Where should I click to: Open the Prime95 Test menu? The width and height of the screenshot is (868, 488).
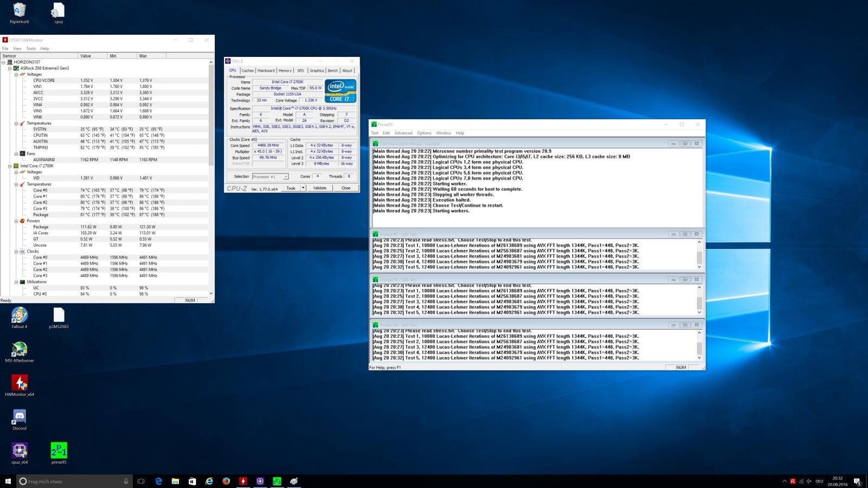click(374, 133)
